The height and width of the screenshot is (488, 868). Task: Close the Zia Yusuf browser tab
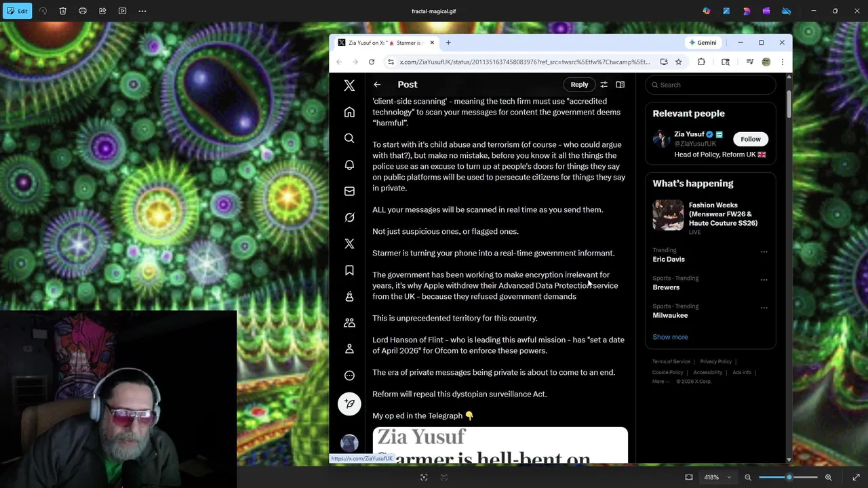pos(432,43)
